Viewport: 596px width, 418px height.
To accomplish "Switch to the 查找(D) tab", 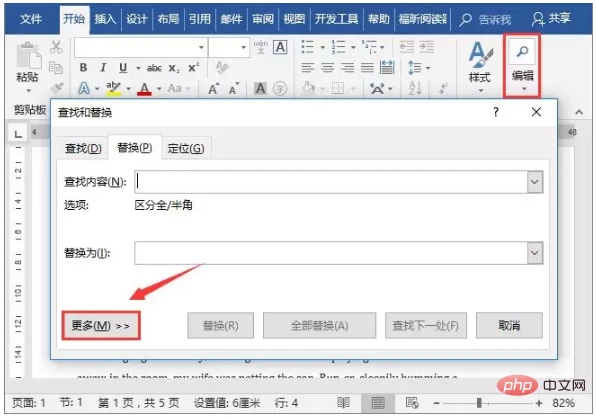I will [x=83, y=148].
